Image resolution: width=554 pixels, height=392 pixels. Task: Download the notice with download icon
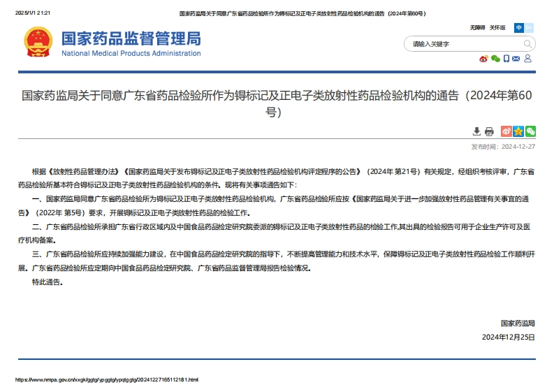477,131
